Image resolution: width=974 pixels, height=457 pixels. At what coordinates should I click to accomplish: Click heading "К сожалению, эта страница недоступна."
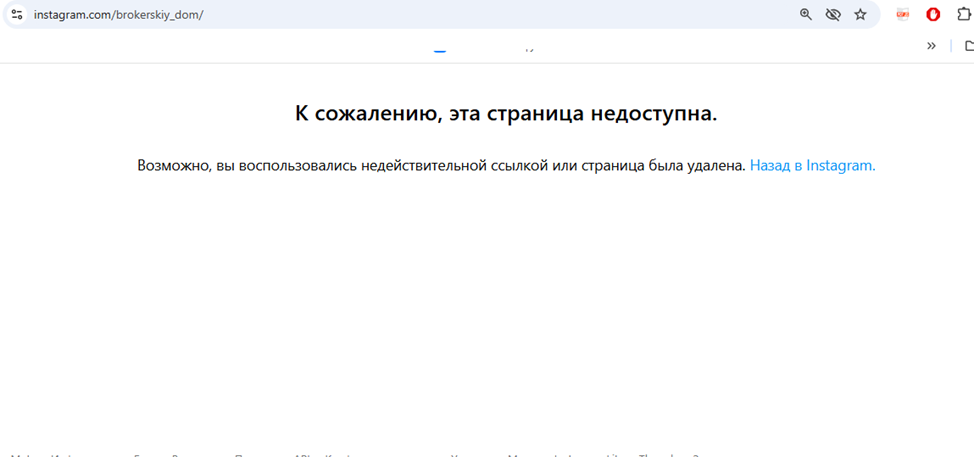tap(506, 114)
